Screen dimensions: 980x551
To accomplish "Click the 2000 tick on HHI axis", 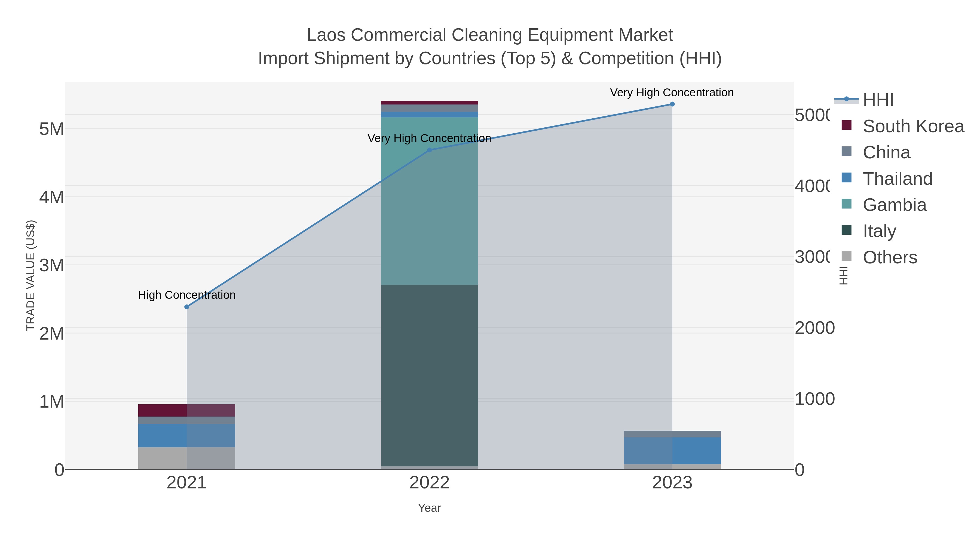I will pos(815,328).
